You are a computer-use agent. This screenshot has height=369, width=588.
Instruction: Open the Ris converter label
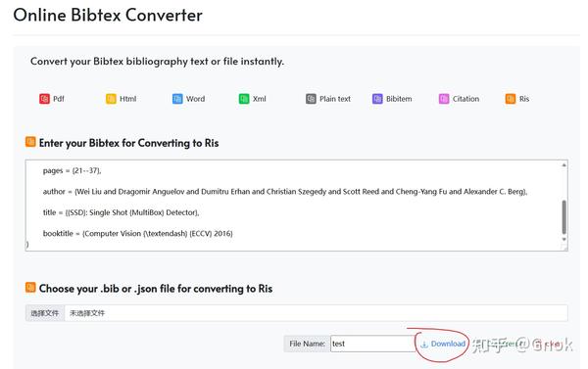click(524, 99)
